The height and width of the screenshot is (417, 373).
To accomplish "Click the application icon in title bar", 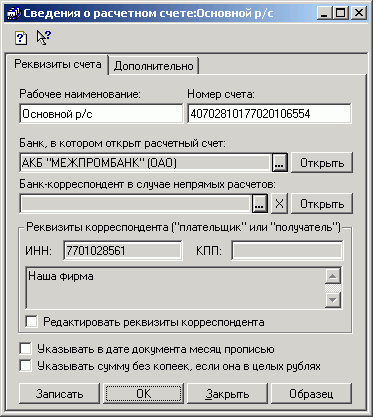I will 14,14.
